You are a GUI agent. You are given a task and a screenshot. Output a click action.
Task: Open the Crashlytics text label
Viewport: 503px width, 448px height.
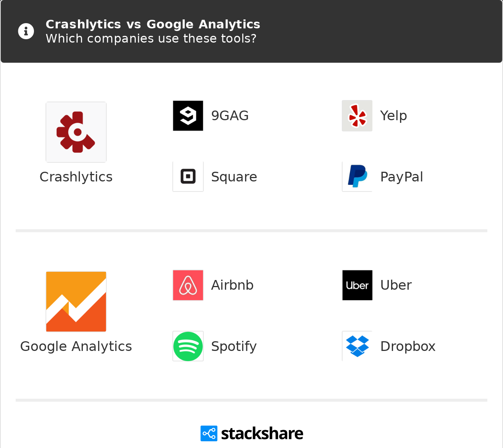click(x=76, y=177)
